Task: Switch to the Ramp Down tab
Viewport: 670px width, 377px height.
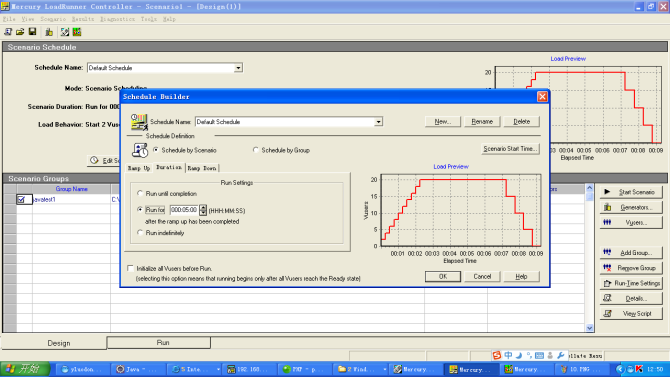Action: [x=202, y=168]
